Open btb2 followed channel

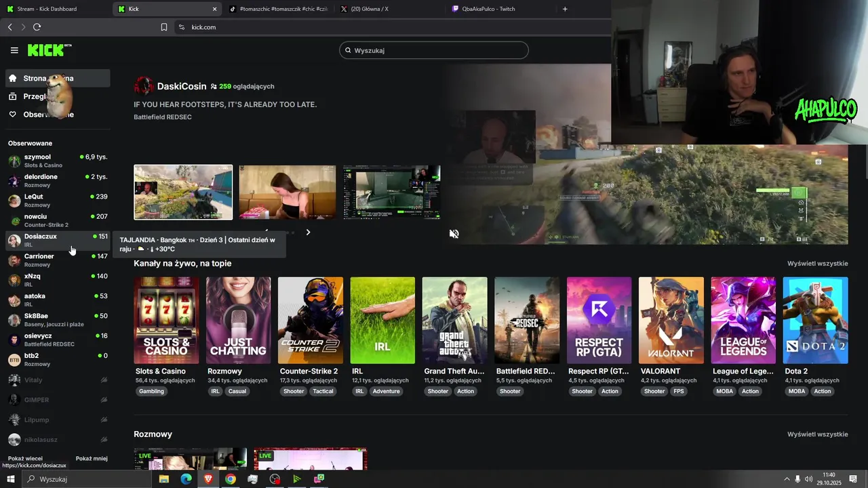tap(58, 359)
